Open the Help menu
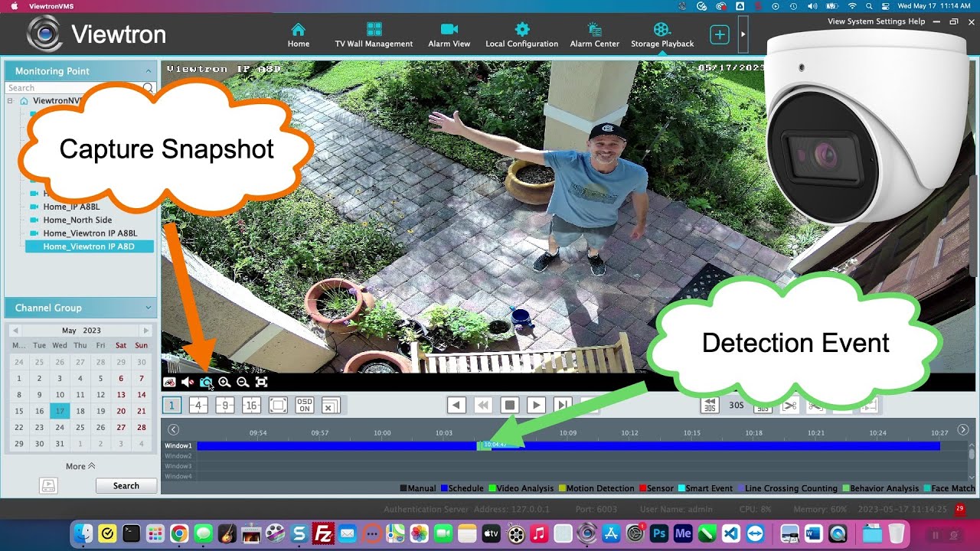 point(916,21)
